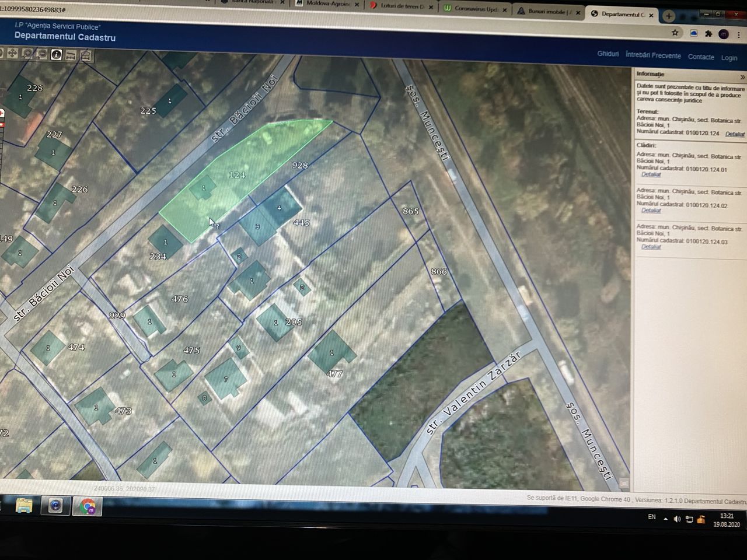
Task: Show hidden system tray icons
Action: 666,519
